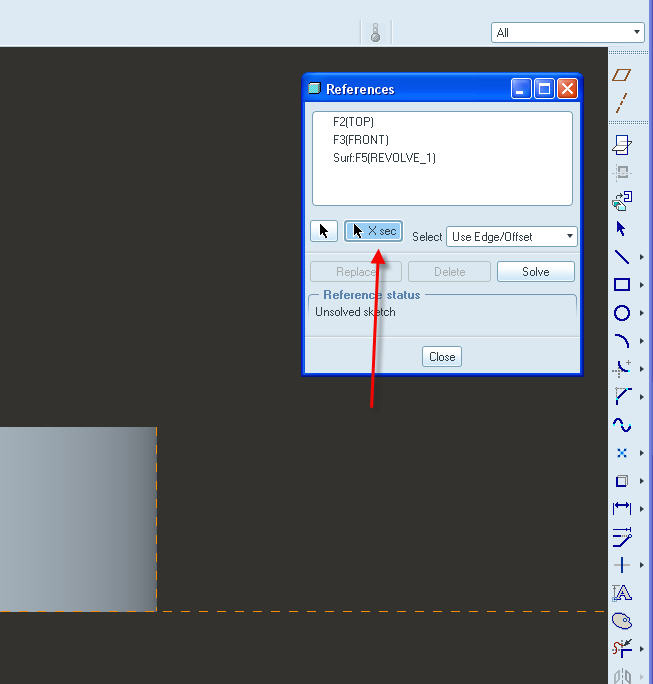Select the Chamfer sketch tool
The width and height of the screenshot is (653, 684).
[622, 397]
